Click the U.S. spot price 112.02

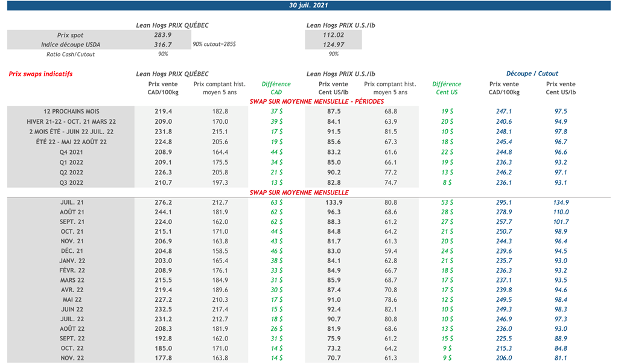pyautogui.click(x=333, y=35)
